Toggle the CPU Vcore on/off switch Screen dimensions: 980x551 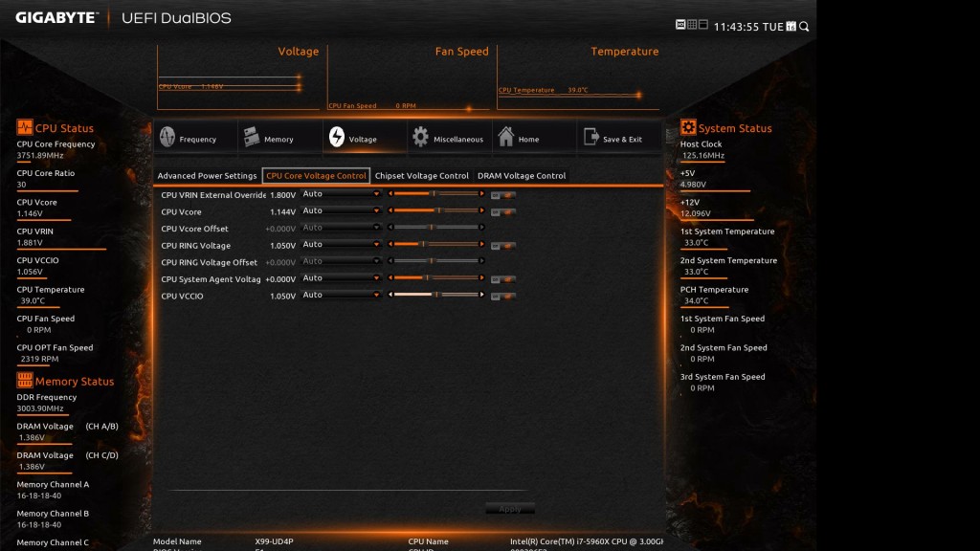[x=502, y=212]
